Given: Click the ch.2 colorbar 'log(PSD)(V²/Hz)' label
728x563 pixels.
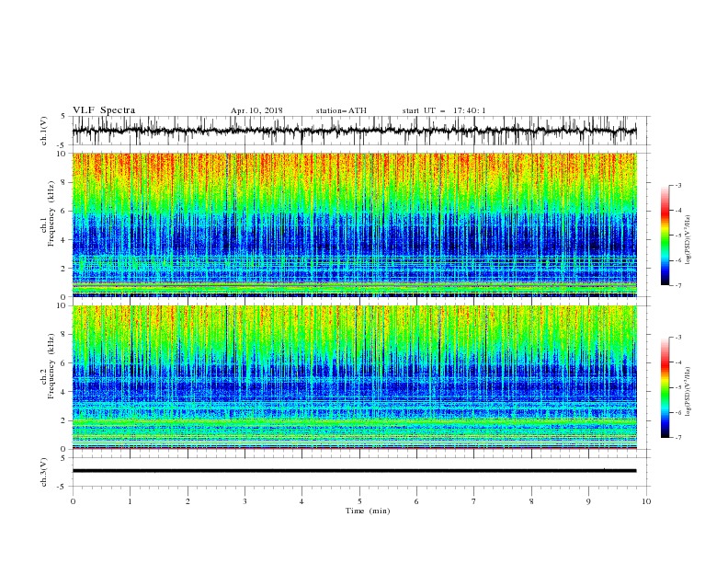Looking at the screenshot, I should tap(688, 392).
